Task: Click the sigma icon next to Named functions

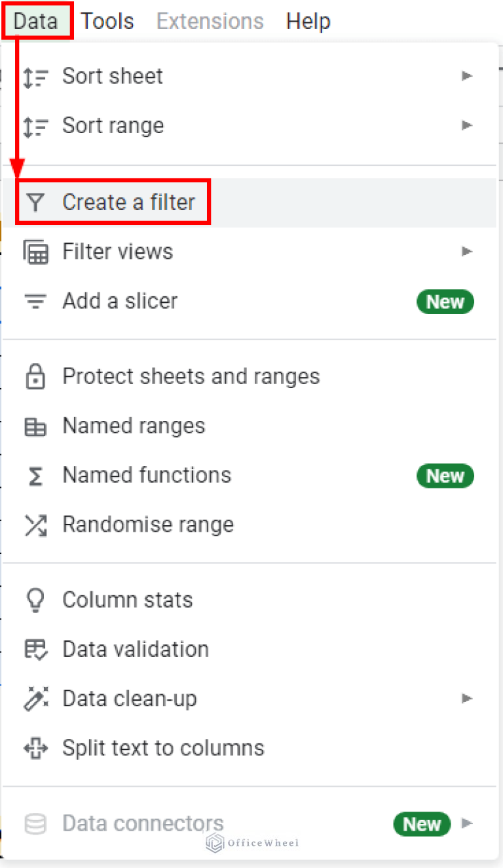Action: click(36, 475)
